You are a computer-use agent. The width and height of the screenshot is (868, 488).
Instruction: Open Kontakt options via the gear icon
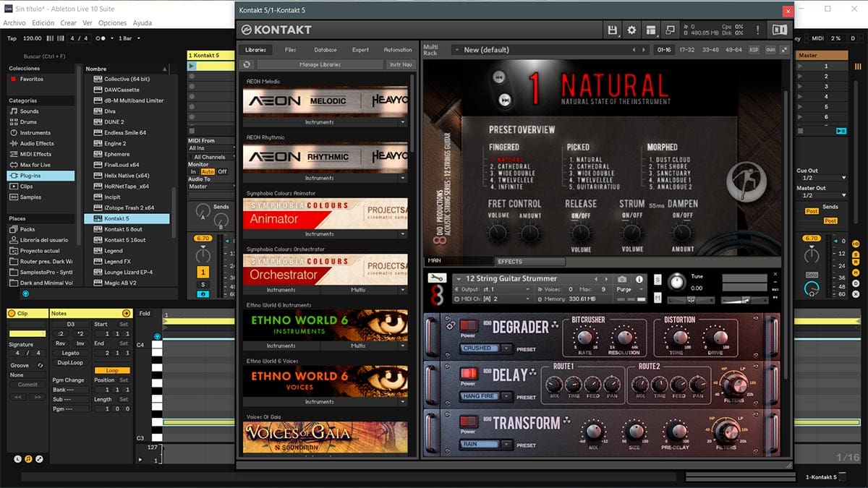pos(631,30)
